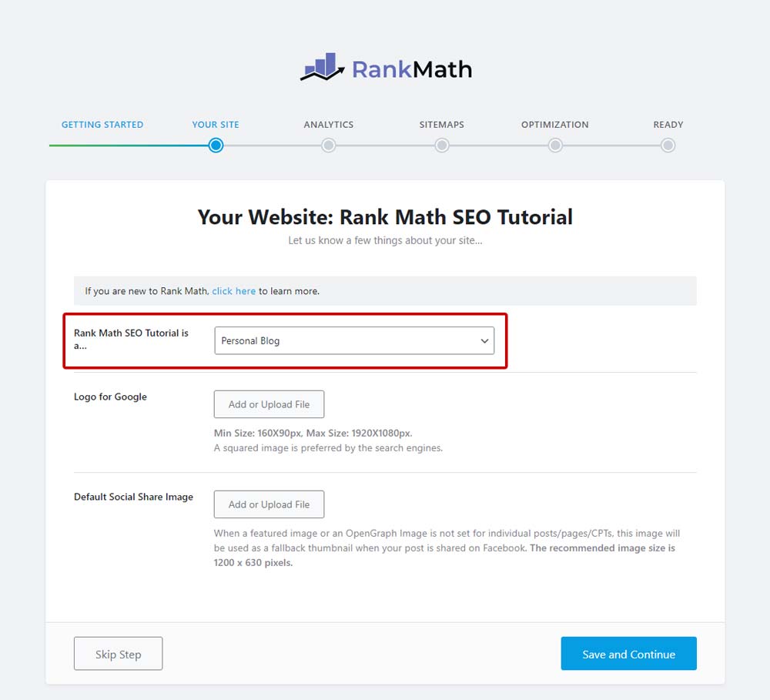Click Save and Continue
Image resolution: width=770 pixels, height=700 pixels.
pos(628,653)
